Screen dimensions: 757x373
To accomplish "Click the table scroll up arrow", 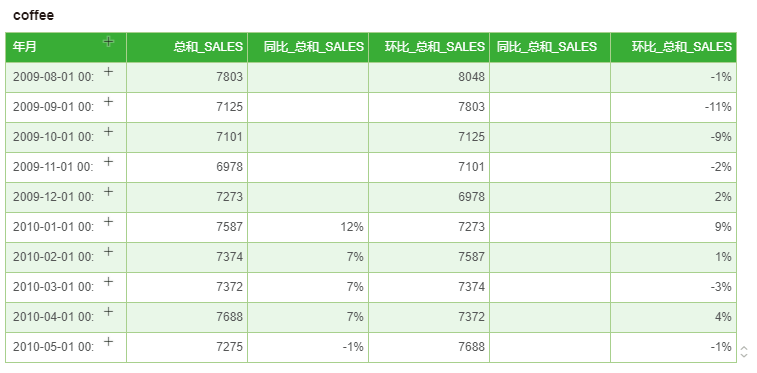I will point(744,348).
